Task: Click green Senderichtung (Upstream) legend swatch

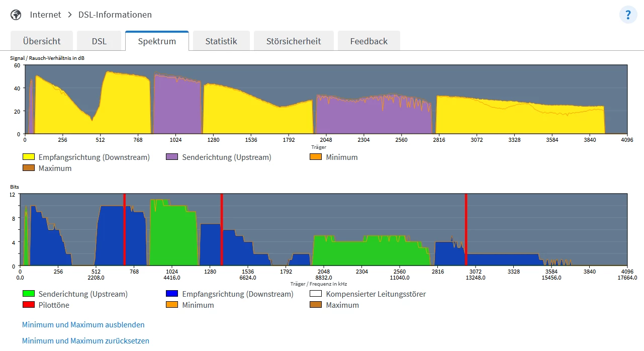Action: [29, 294]
